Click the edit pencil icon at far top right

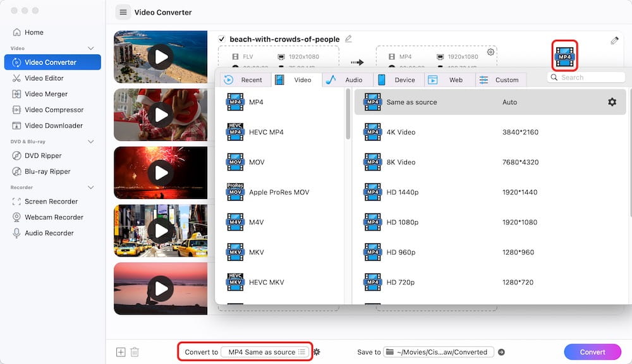pyautogui.click(x=614, y=40)
